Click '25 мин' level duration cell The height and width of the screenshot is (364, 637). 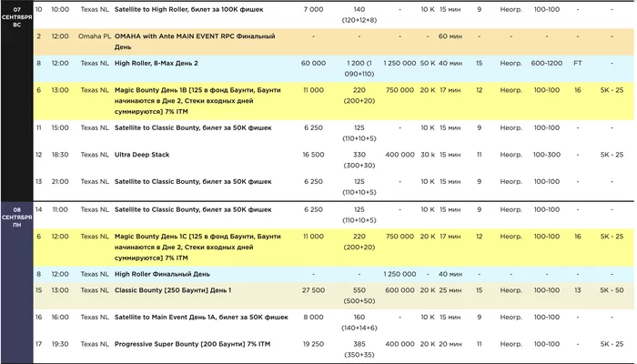coord(450,290)
